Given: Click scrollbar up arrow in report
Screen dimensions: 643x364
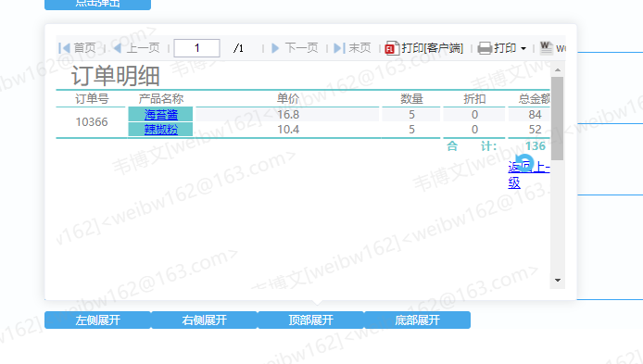Looking at the screenshot, I should pyautogui.click(x=557, y=70).
